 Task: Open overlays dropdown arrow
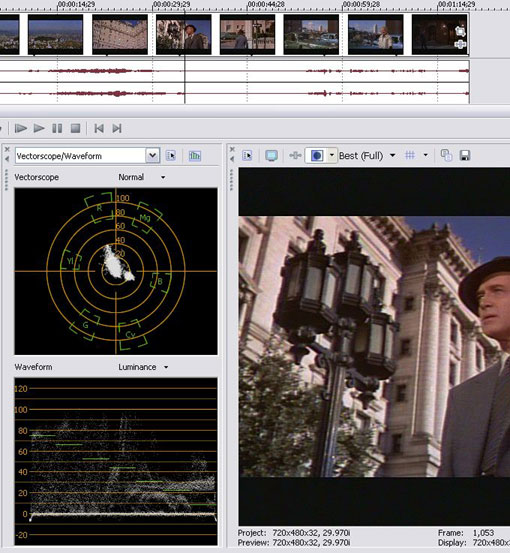click(425, 155)
